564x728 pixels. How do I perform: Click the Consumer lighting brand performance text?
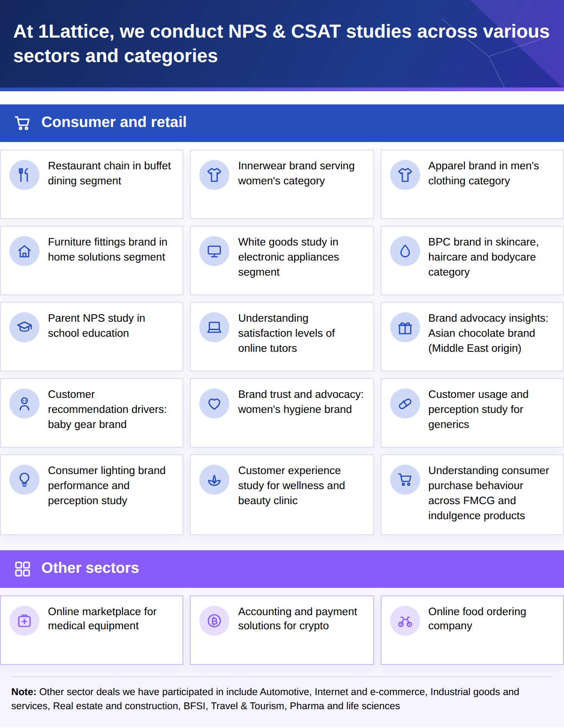107,485
